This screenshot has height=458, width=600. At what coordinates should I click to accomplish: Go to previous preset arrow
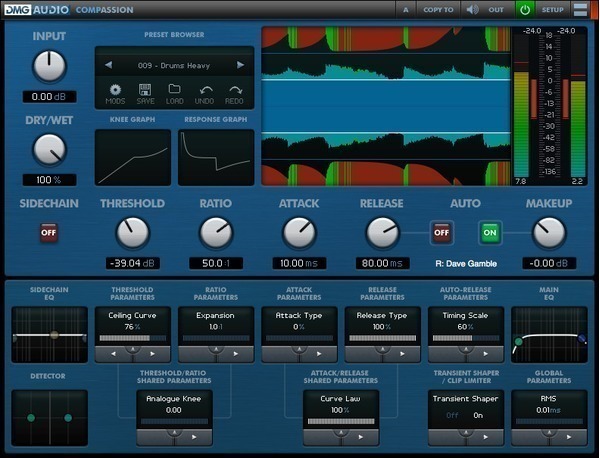[x=109, y=65]
